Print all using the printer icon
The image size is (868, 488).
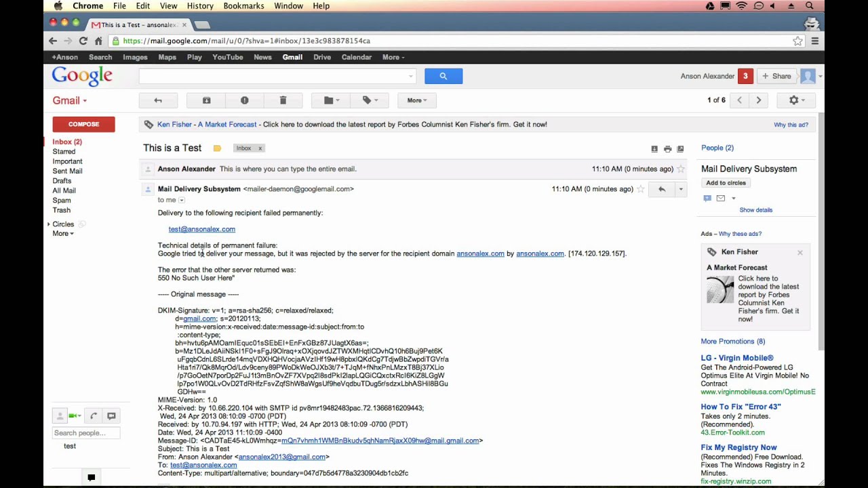[667, 148]
